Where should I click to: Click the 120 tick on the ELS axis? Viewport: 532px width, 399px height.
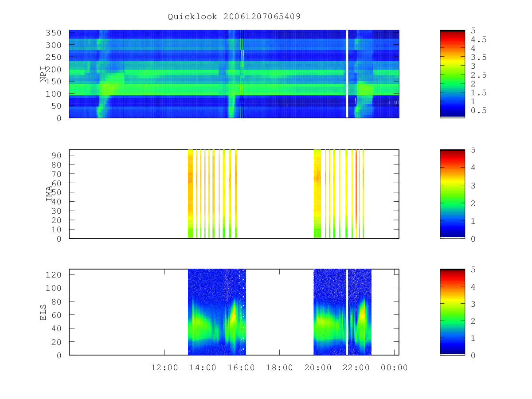pyautogui.click(x=55, y=274)
